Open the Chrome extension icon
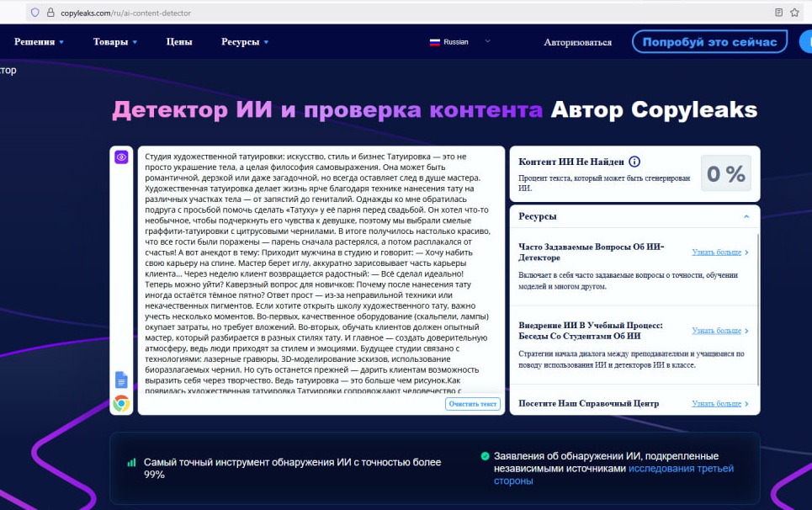Image resolution: width=812 pixels, height=510 pixels. point(121,403)
